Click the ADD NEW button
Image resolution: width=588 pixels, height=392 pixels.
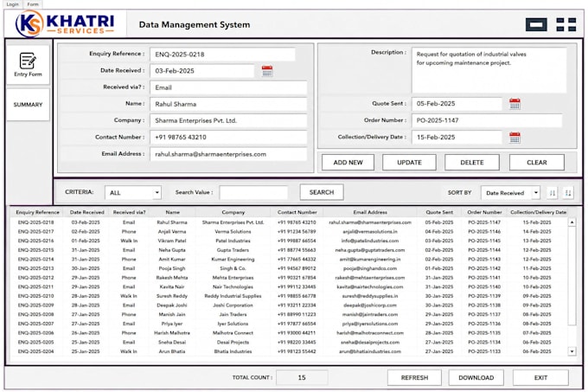(x=348, y=163)
